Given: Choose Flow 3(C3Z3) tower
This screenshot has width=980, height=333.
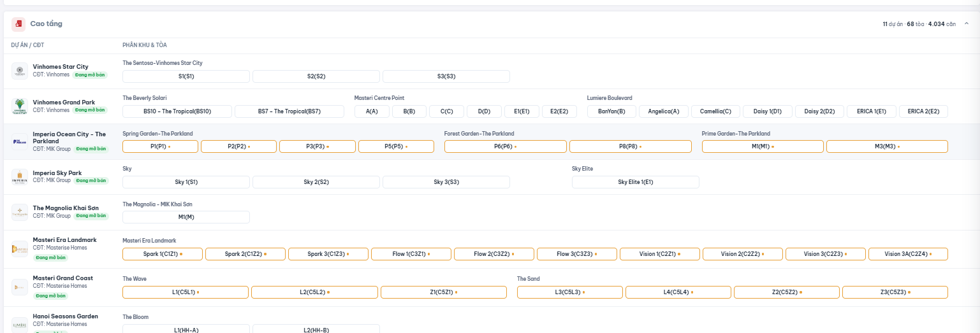Looking at the screenshot, I should [x=577, y=254].
